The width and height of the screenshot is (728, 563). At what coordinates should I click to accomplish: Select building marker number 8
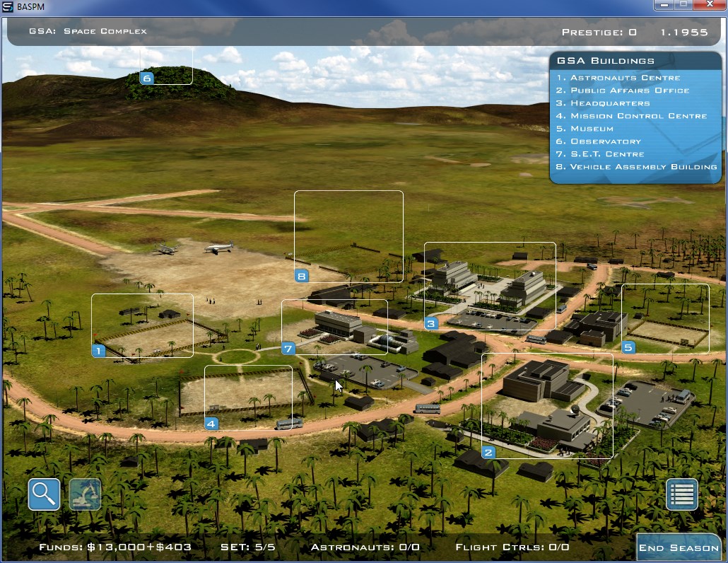pyautogui.click(x=301, y=276)
